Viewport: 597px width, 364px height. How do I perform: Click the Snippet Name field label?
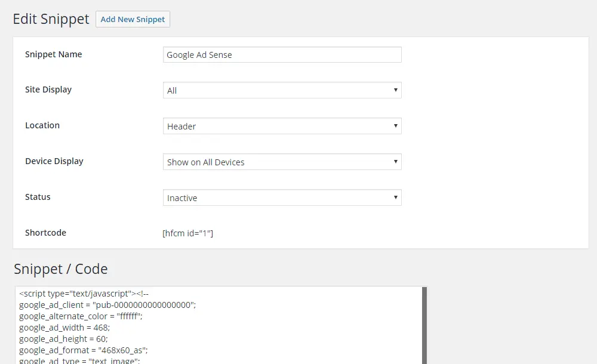[x=53, y=54]
